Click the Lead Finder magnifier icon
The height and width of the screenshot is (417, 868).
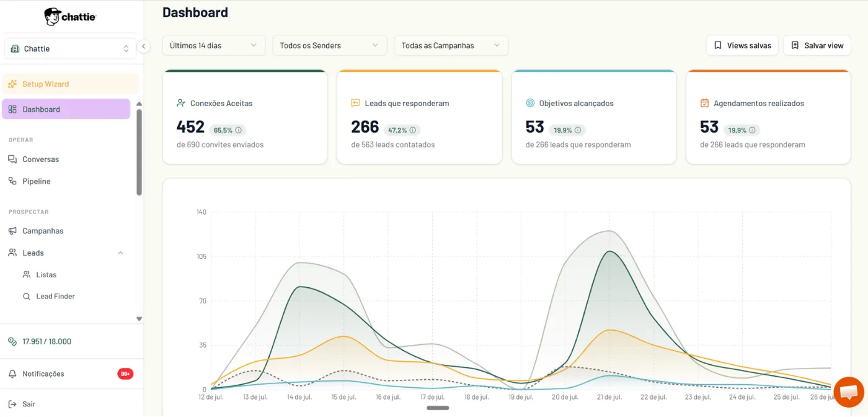(27, 297)
